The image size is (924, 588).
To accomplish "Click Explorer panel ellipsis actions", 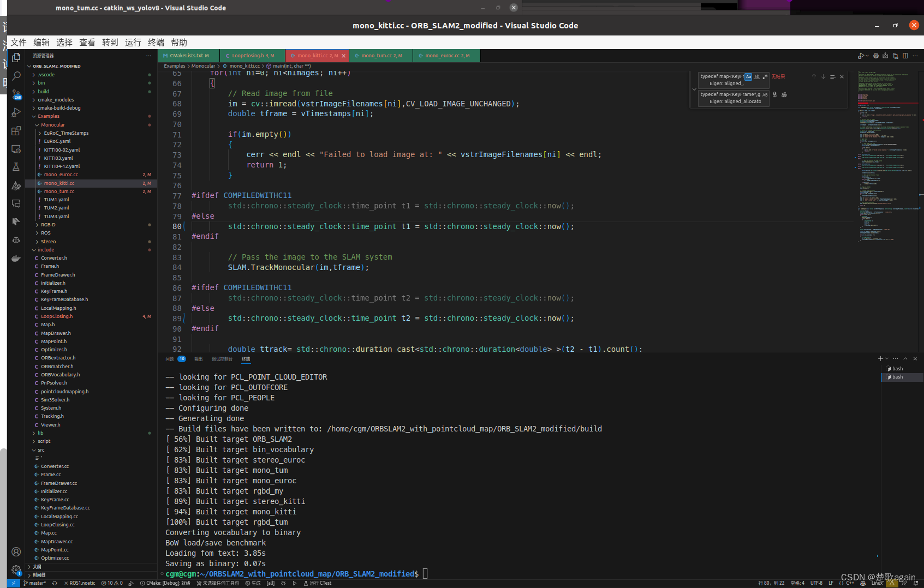I will click(148, 56).
